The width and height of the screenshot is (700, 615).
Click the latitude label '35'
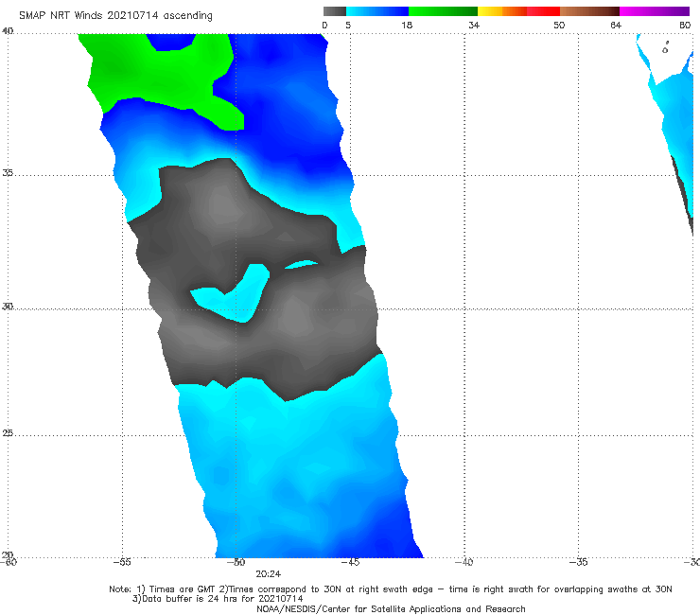pos(8,172)
